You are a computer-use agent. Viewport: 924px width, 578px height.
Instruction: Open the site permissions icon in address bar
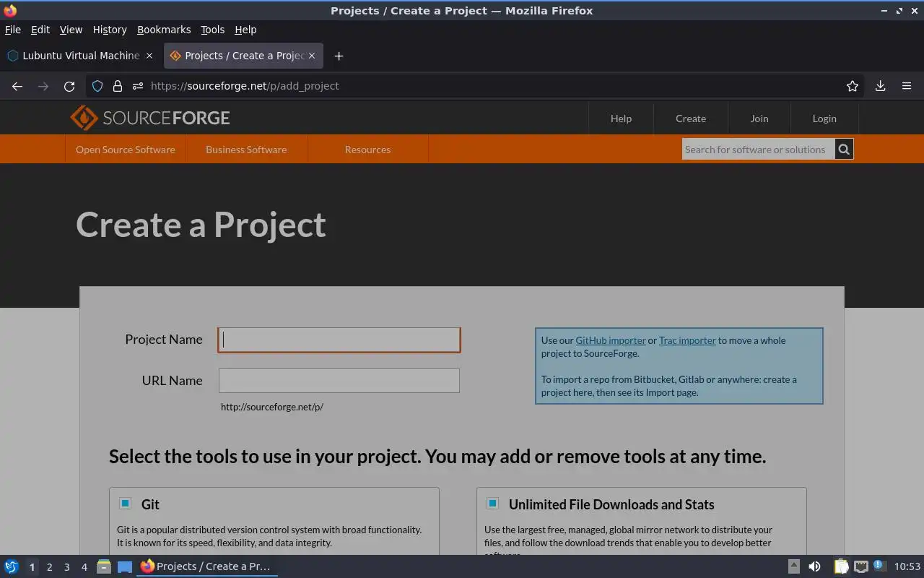coord(138,86)
